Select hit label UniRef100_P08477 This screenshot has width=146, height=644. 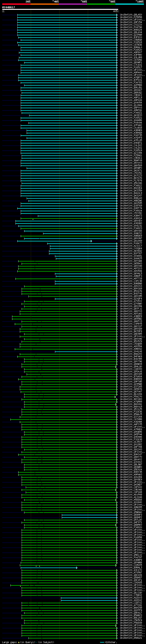click(x=131, y=243)
